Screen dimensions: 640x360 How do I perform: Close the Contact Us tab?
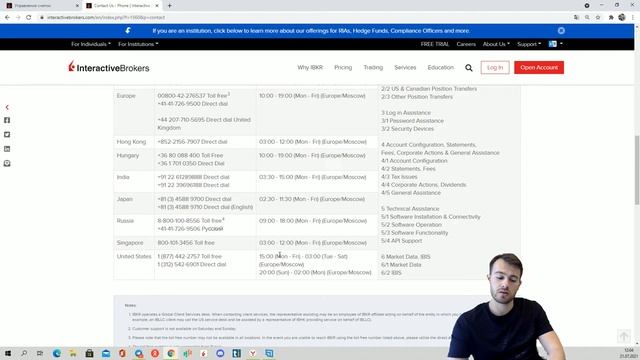[x=157, y=6]
